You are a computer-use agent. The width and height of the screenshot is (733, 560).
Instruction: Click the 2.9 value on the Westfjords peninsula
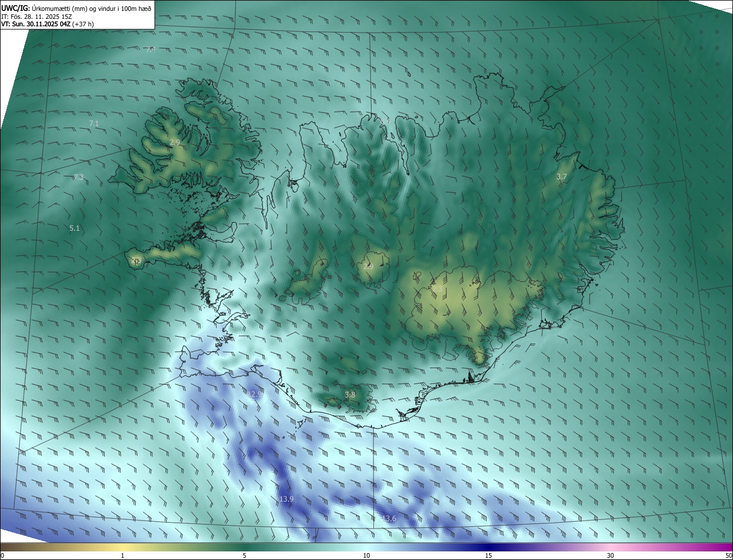(x=175, y=142)
